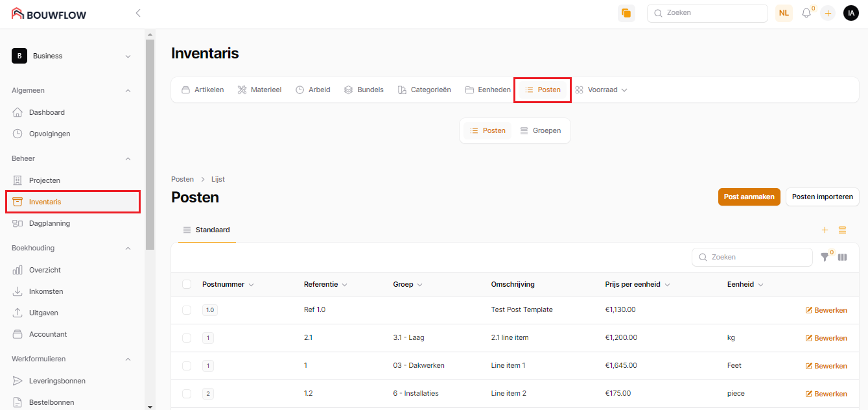Select the checkbox for Line item 2
Screen dimensions: 868x410
click(187, 394)
